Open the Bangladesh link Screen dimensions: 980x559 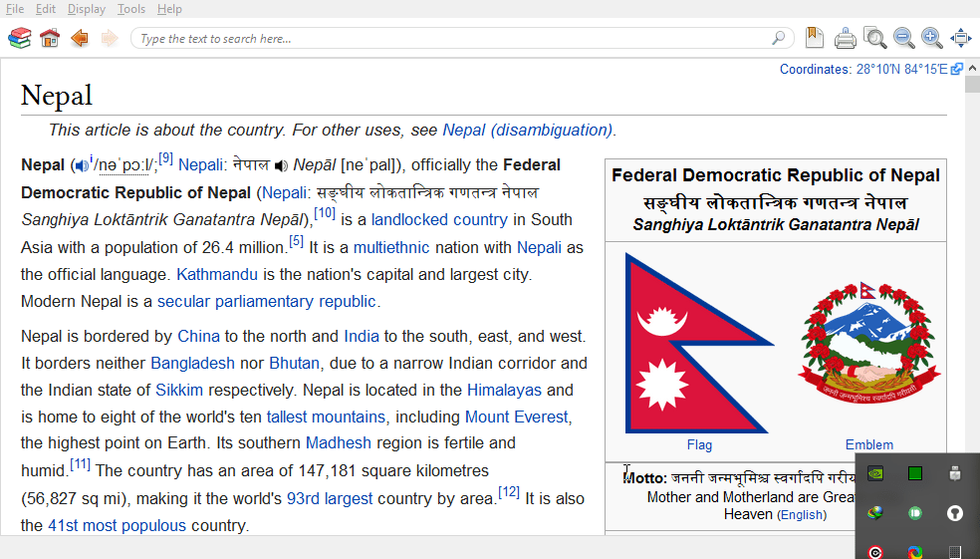pos(192,364)
